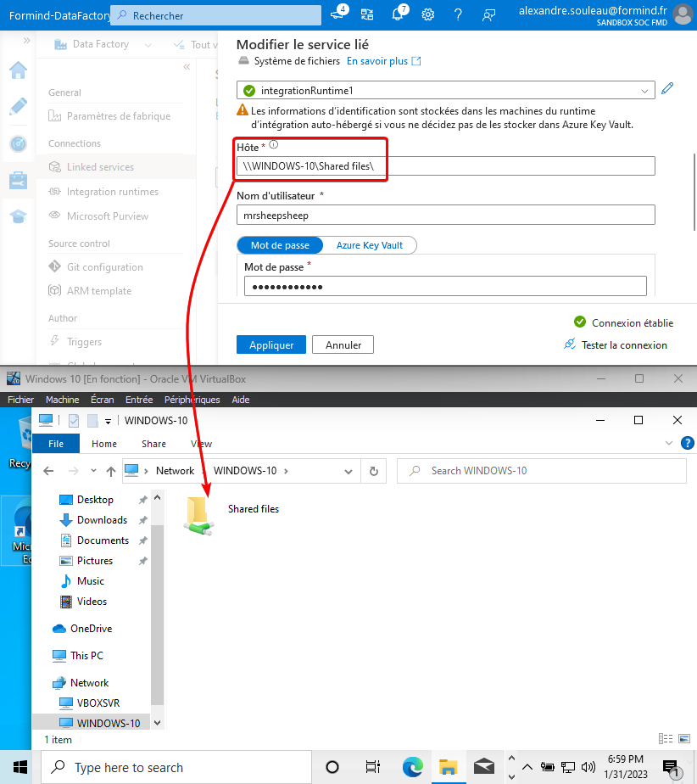697x784 pixels.
Task: Refresh the WINDOWS-10 explorer address
Action: [x=374, y=471]
